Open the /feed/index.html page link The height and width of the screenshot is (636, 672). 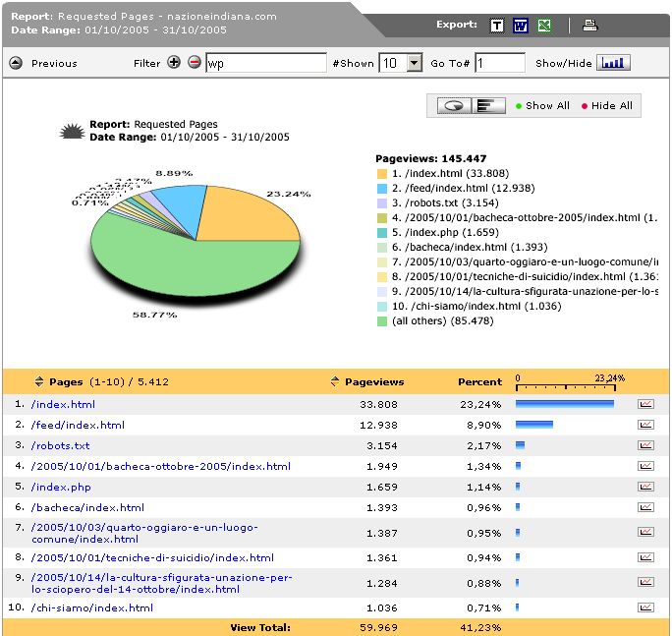coord(78,425)
